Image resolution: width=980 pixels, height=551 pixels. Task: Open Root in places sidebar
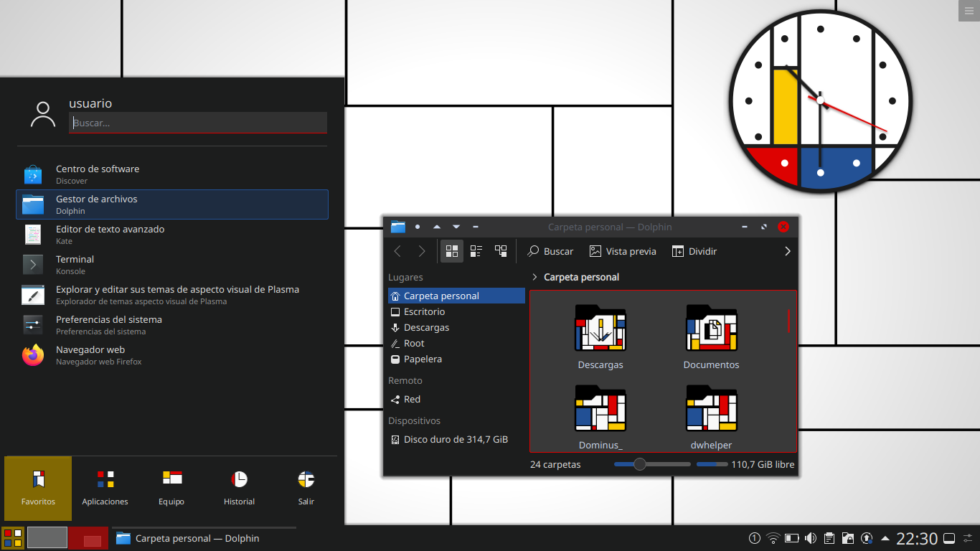tap(456, 343)
